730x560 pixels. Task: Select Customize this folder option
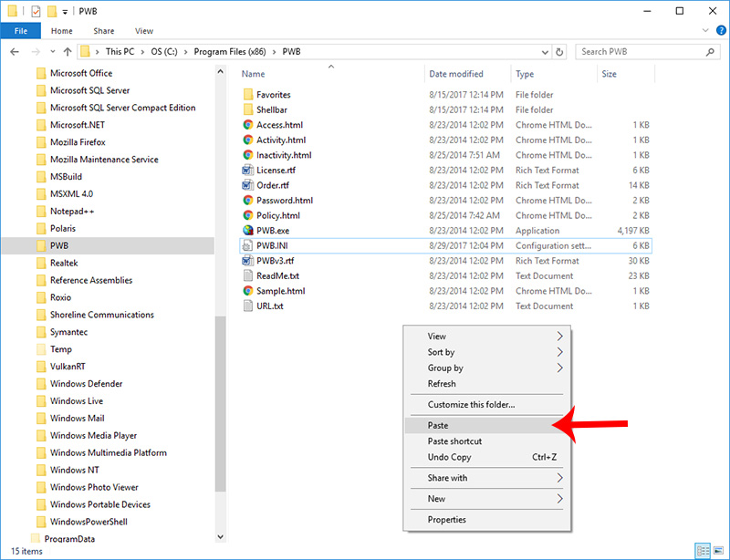487,405
